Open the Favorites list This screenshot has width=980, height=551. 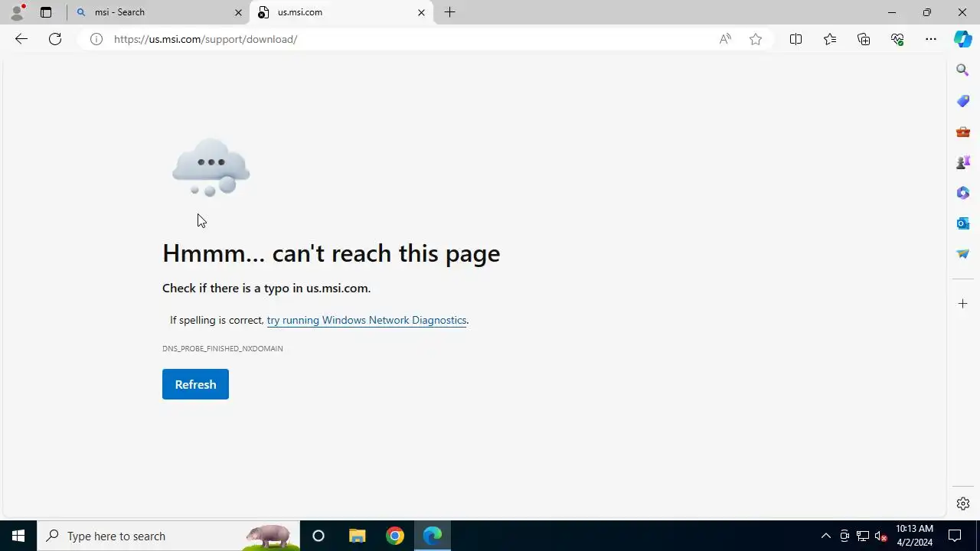pos(830,39)
